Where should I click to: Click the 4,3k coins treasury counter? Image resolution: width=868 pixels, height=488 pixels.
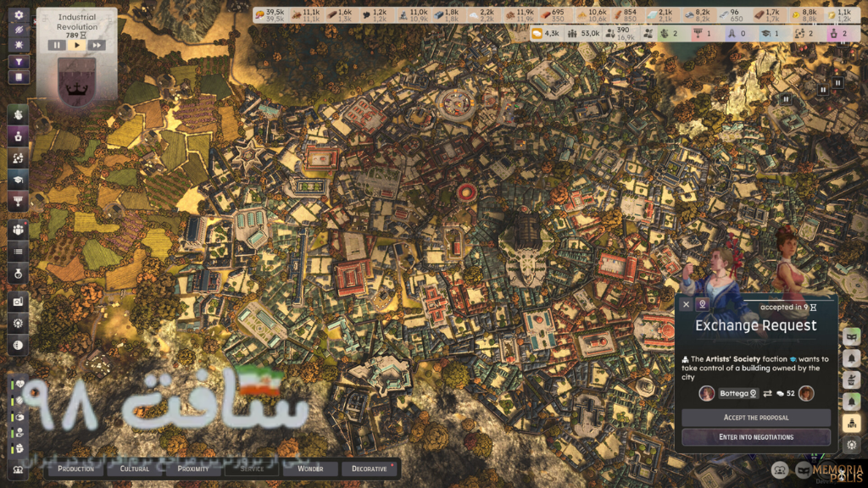coord(545,34)
